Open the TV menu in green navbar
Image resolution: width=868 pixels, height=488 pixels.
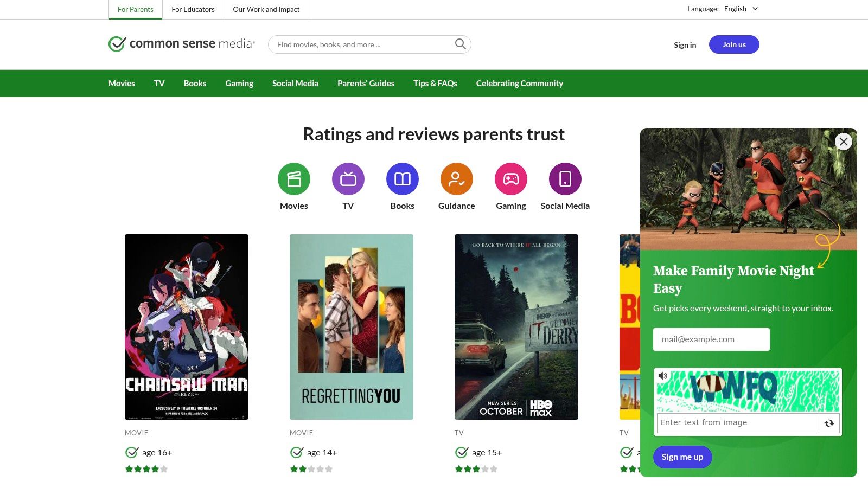(159, 84)
